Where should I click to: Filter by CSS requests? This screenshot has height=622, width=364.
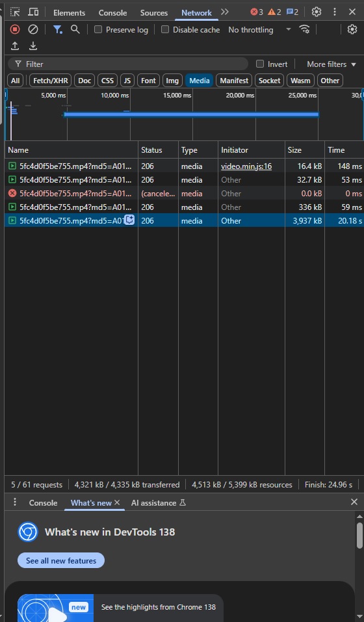(x=107, y=81)
